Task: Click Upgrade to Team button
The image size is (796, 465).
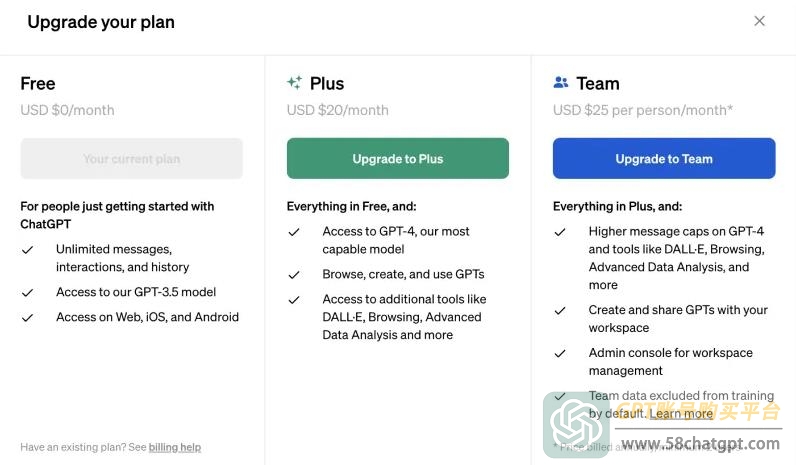Action: pos(664,158)
